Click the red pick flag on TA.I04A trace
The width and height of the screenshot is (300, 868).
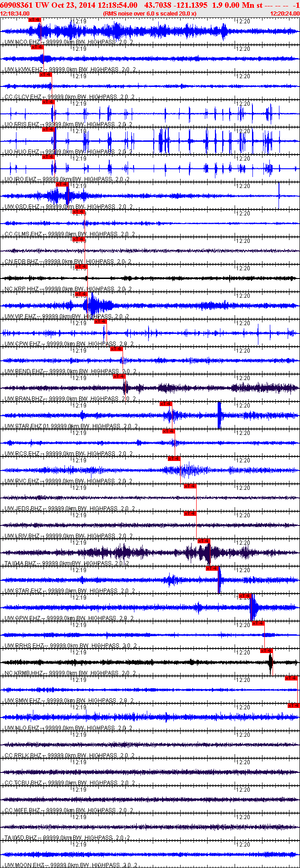[204, 541]
